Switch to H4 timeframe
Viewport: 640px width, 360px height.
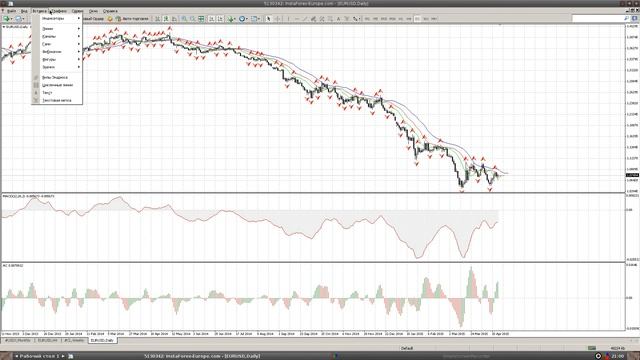(409, 18)
